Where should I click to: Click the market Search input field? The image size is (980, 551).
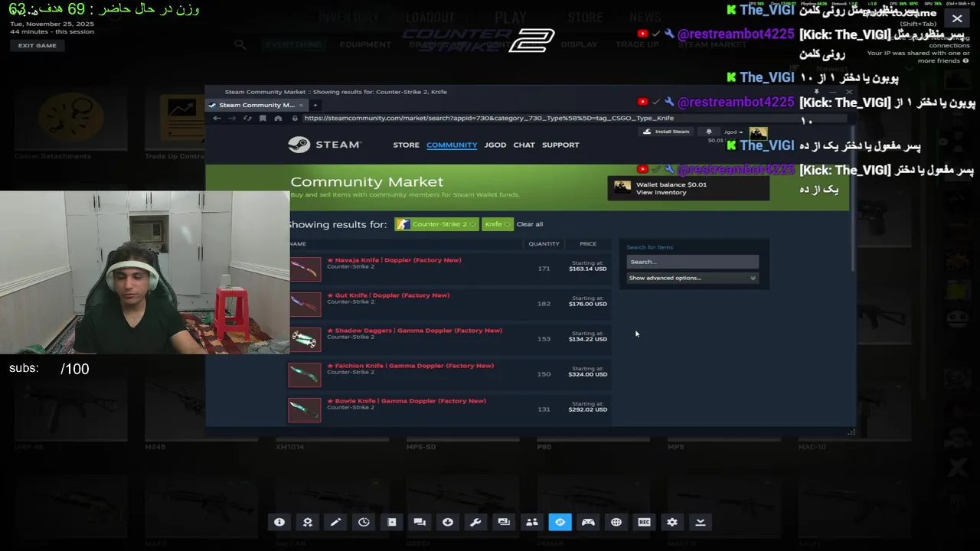point(692,262)
